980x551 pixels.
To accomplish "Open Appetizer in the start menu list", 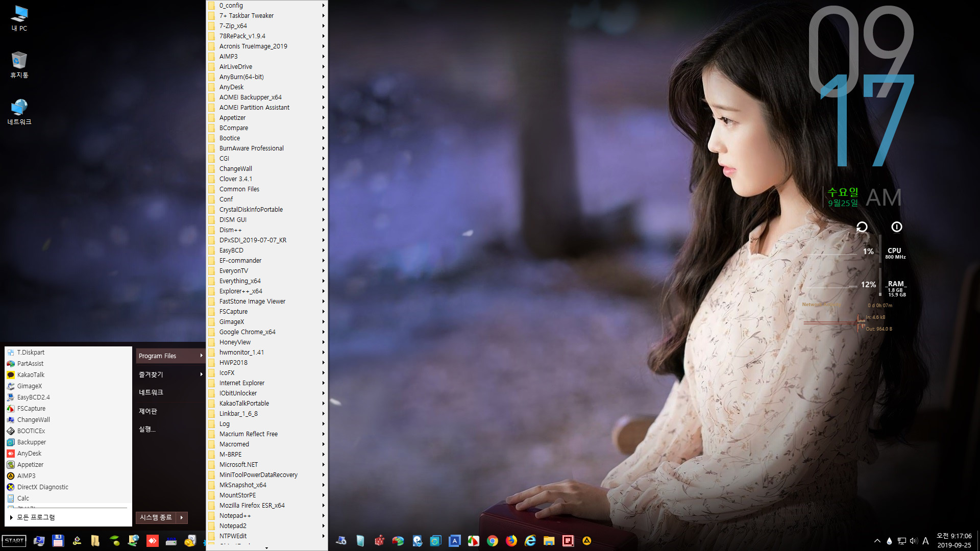I will 68,465.
